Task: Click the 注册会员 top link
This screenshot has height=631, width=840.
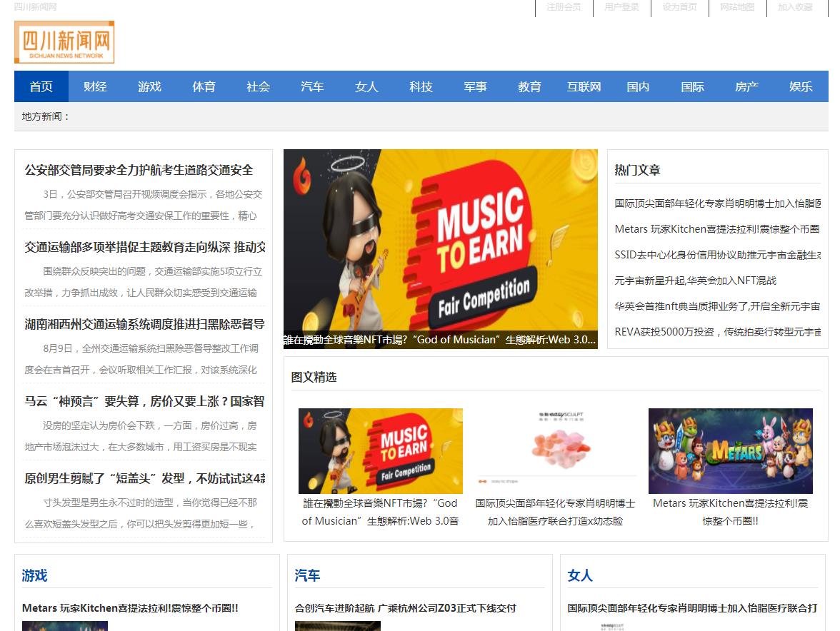Action: [564, 7]
